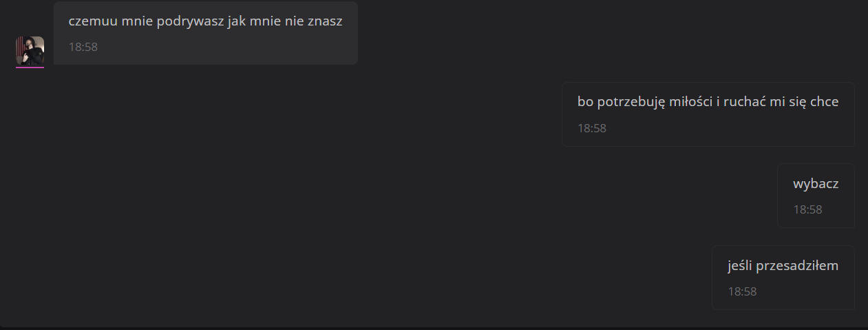Select the "bo potrzebuję miłości" message bubble
868x330 pixels.
coord(708,114)
